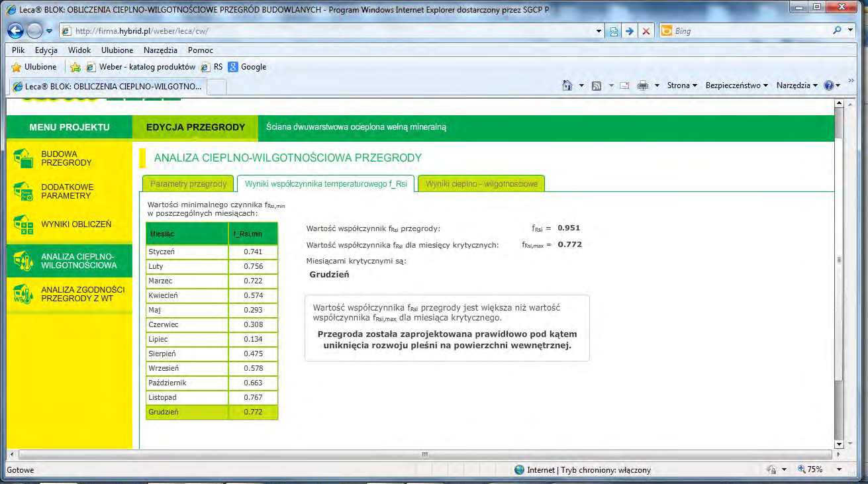Click Dodatkowe Parametry menu link
Screen dimensions: 868x484
[67, 191]
